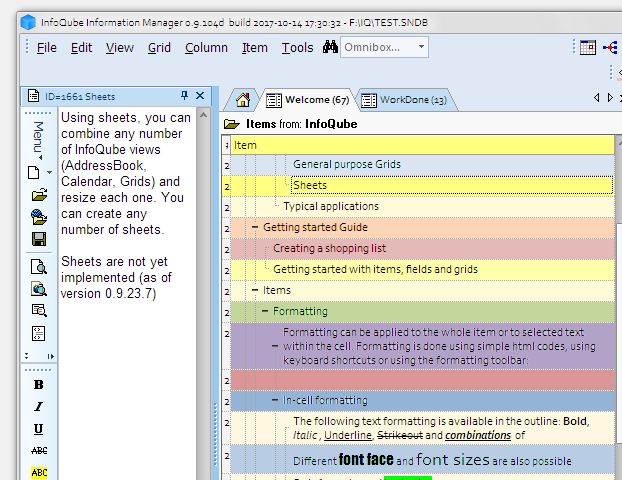This screenshot has width=622, height=480.
Task: Open the new document dropdown arrow
Action: coord(49,172)
